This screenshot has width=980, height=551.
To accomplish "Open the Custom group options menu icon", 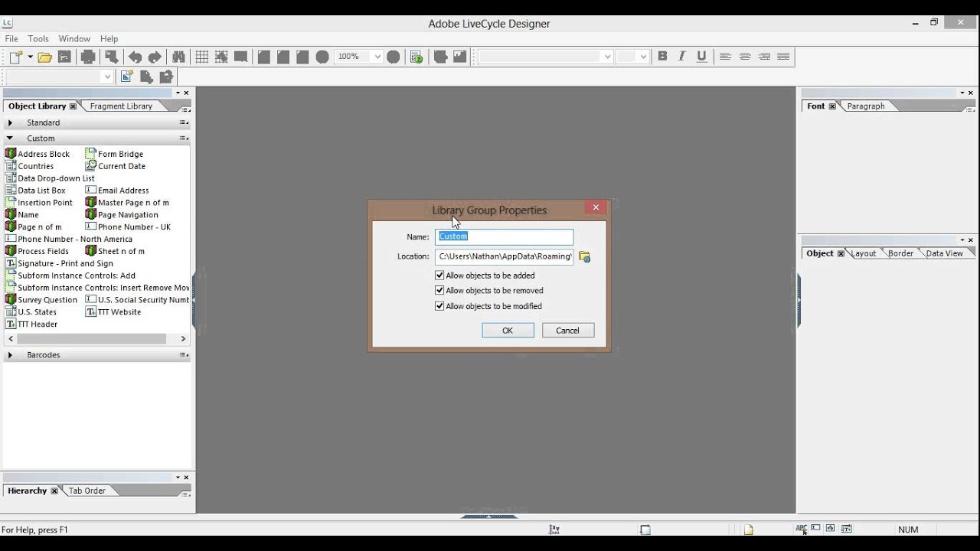I will (x=184, y=139).
